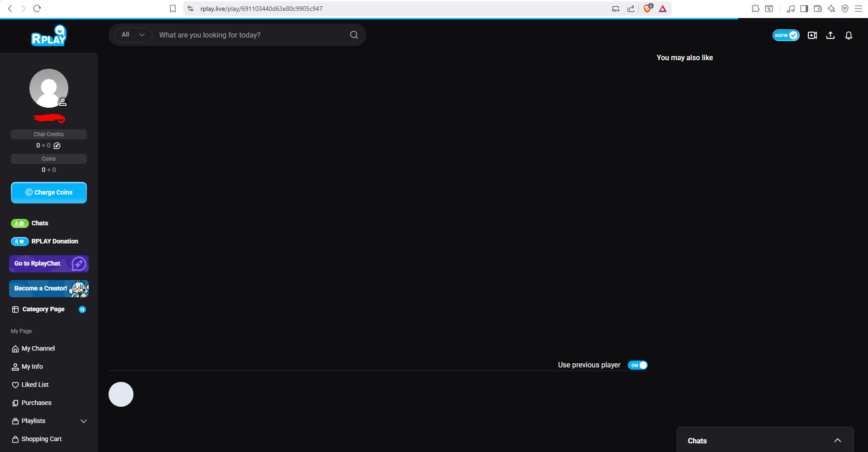Click the Become a Creator! banner
Image resolution: width=868 pixels, height=452 pixels.
point(49,289)
